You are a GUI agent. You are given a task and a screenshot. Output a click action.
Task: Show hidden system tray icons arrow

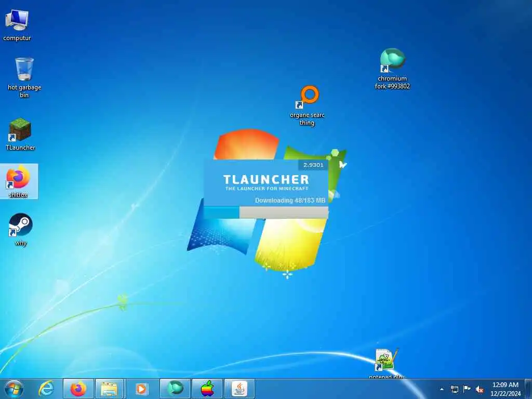442,389
